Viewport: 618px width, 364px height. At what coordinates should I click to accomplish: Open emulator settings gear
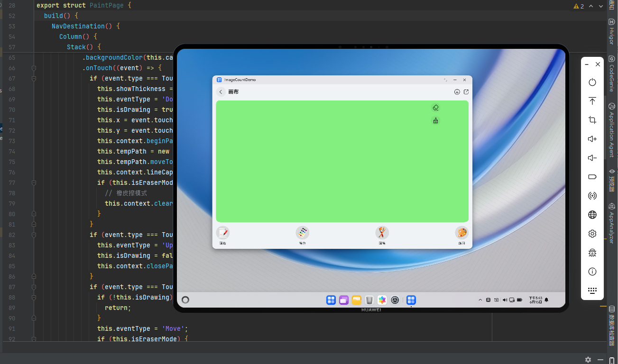(592, 234)
